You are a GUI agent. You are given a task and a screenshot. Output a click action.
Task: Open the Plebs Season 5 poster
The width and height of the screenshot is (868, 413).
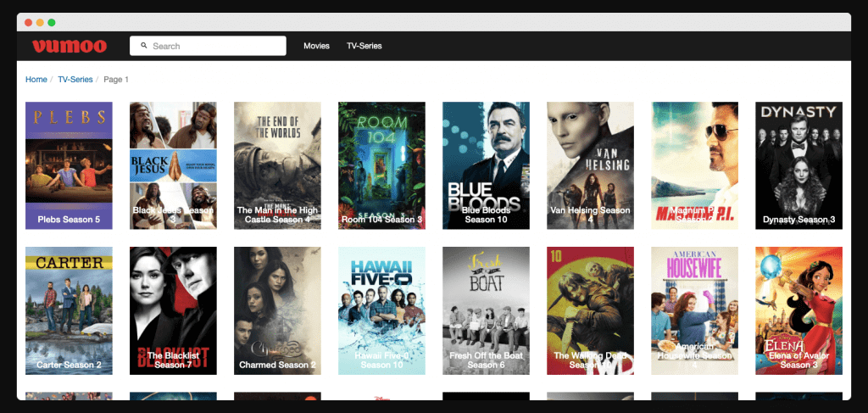[70, 165]
